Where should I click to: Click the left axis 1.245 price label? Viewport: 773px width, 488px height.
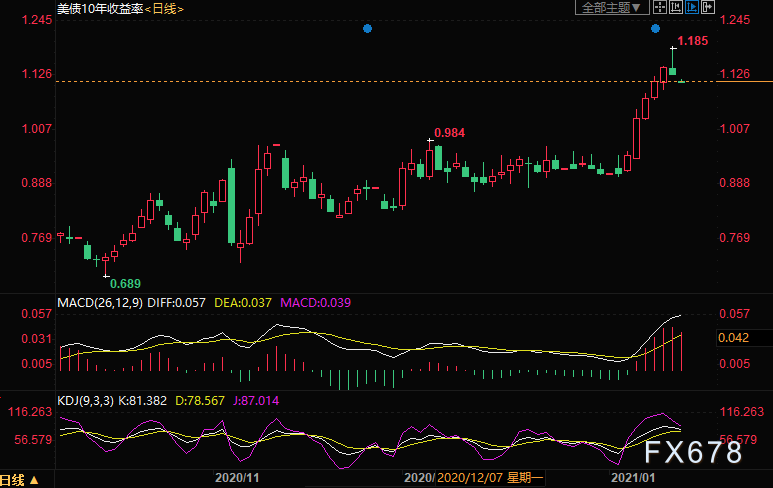click(37, 20)
